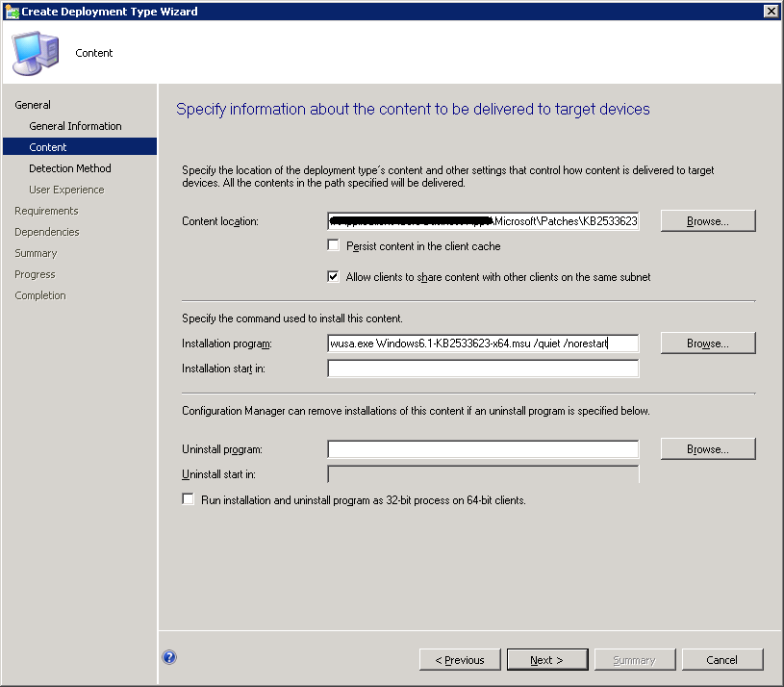Click the Uninstall program text field
The height and width of the screenshot is (687, 784).
click(483, 449)
